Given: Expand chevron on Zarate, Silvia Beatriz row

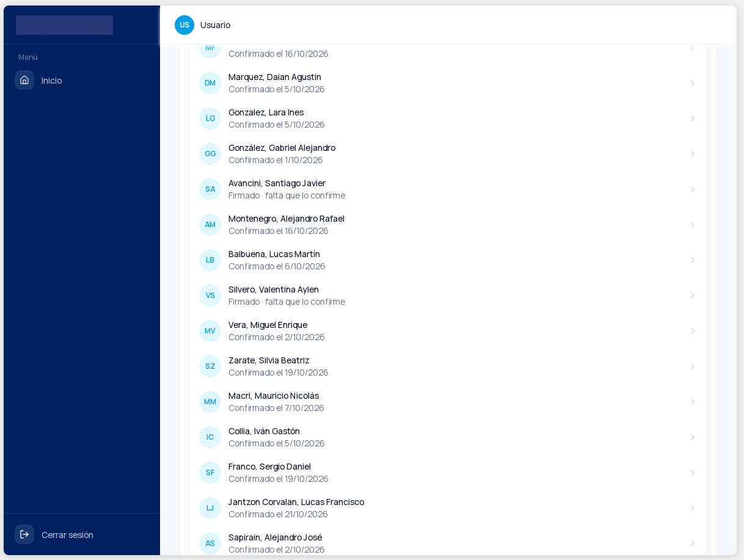Looking at the screenshot, I should coord(693,366).
